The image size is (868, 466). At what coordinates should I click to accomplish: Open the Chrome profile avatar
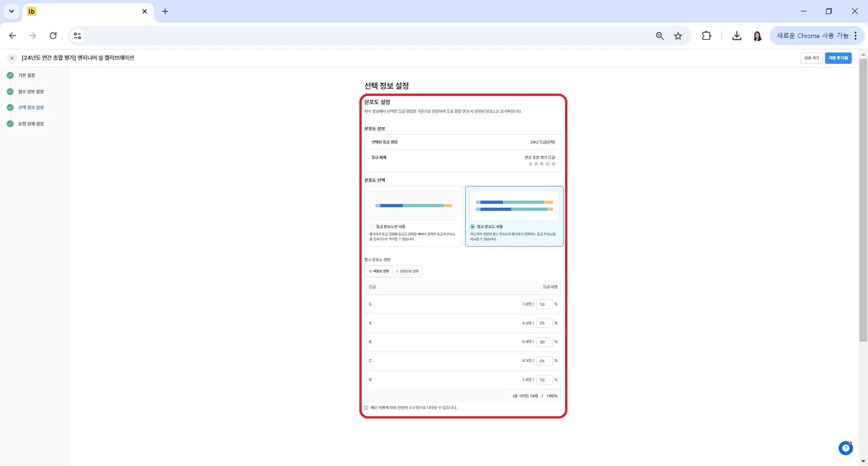(x=758, y=36)
